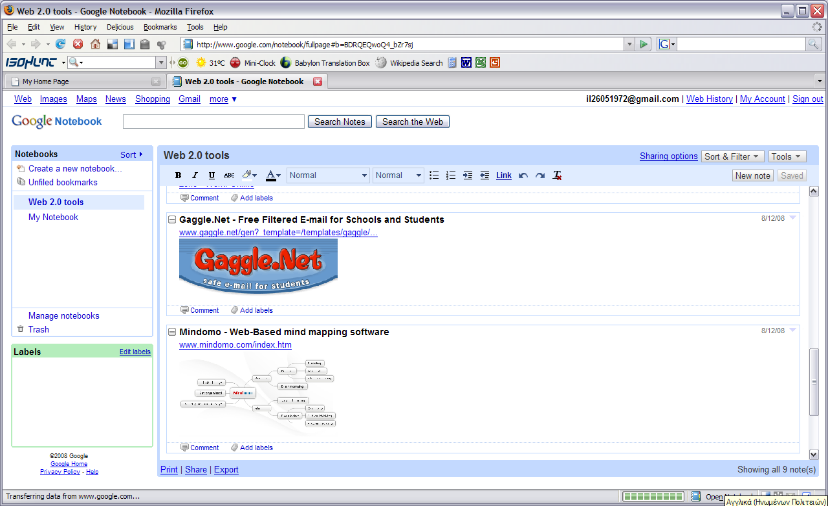The image size is (828, 506).
Task: Click the green Go arrow next to address bar
Action: [x=643, y=44]
